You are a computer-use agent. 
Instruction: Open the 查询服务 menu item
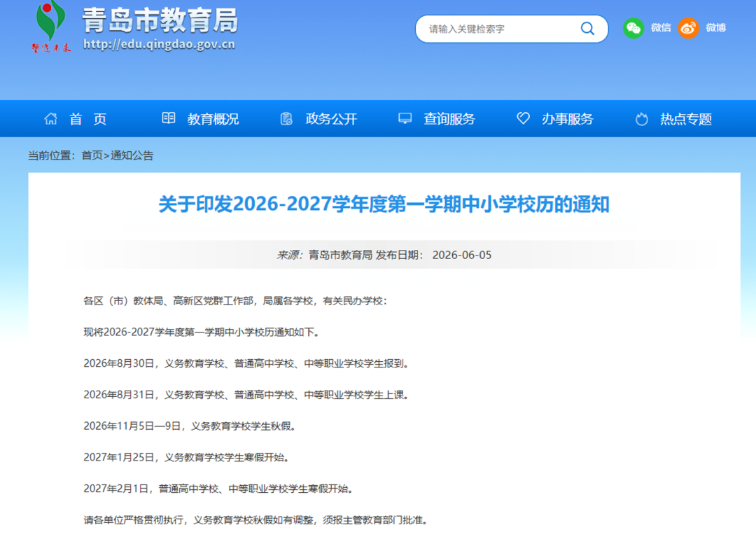point(449,119)
